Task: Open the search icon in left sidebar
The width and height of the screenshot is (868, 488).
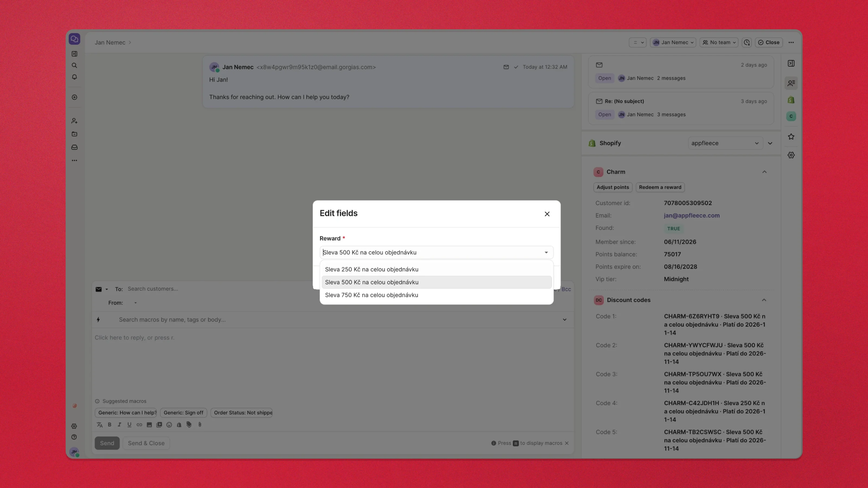Action: [75, 65]
